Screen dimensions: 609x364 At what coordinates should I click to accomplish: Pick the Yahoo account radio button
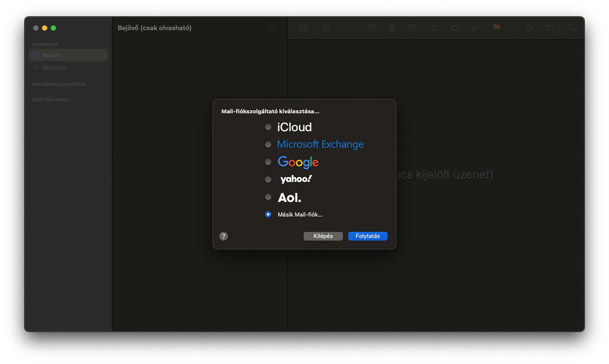click(x=268, y=179)
